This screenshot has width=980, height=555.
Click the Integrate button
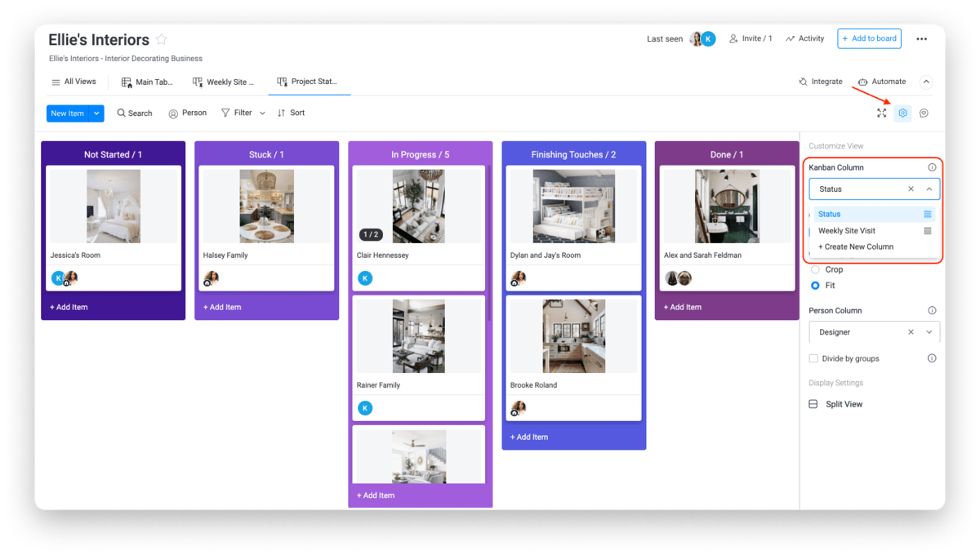[820, 82]
